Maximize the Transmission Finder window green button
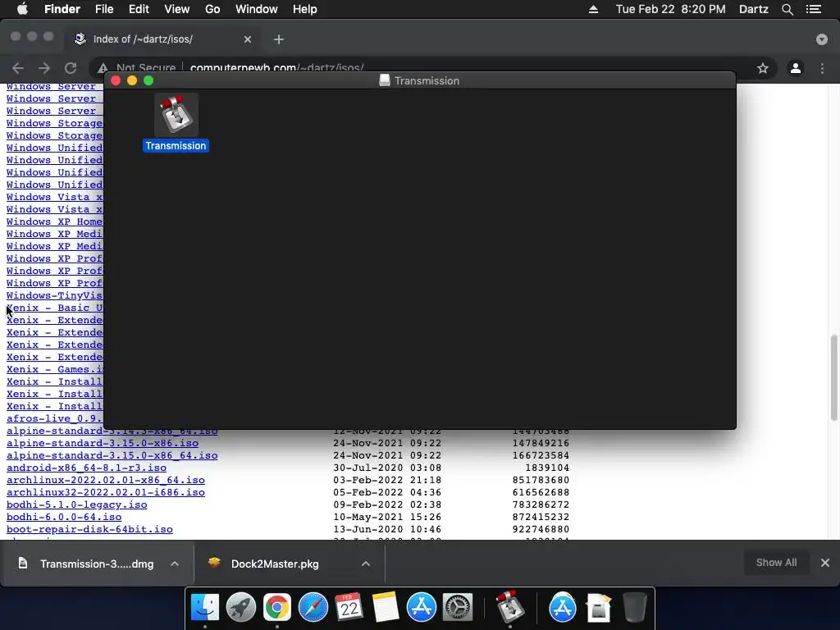This screenshot has width=840, height=630. [x=148, y=80]
